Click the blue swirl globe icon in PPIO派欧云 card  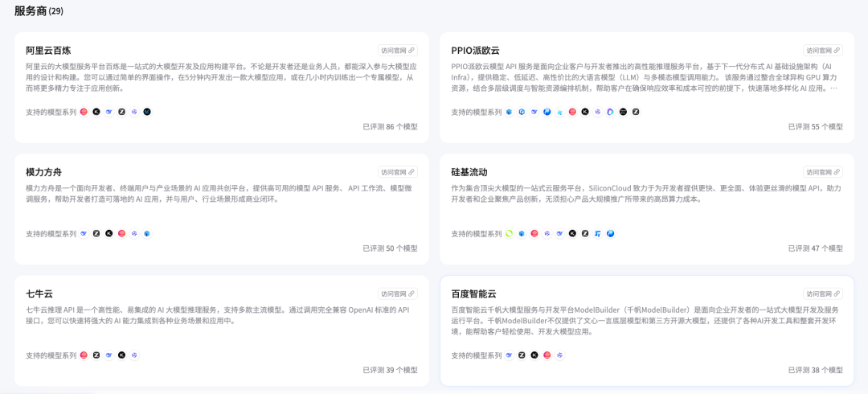coord(547,112)
